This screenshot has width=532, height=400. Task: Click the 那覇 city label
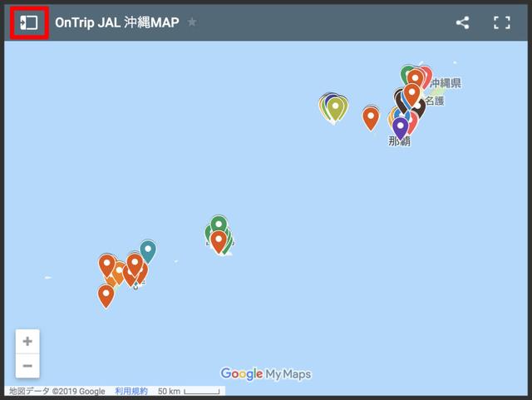399,141
